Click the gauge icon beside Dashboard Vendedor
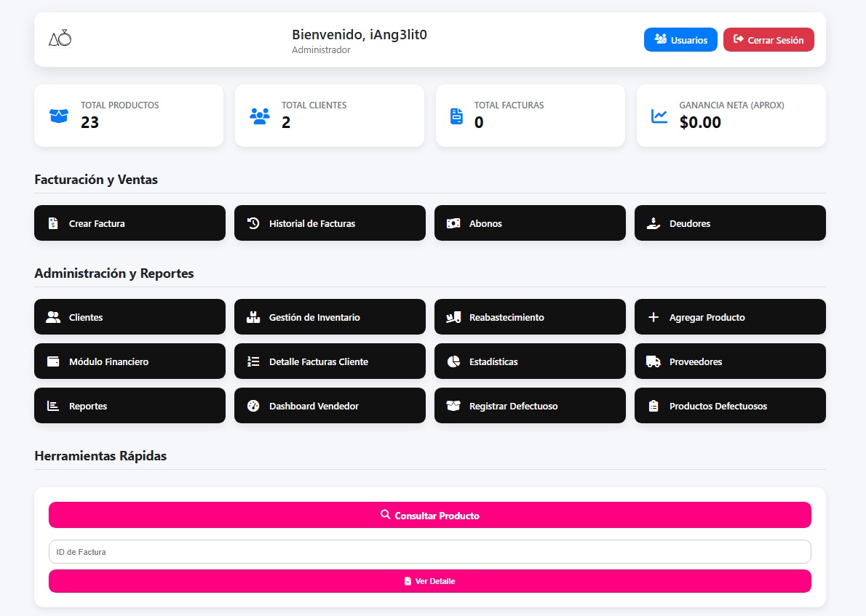 click(253, 406)
